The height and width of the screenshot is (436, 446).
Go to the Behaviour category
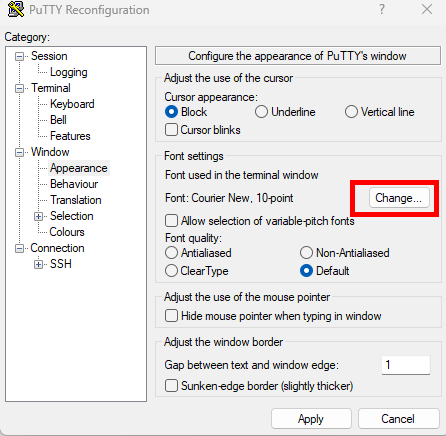pos(74,184)
